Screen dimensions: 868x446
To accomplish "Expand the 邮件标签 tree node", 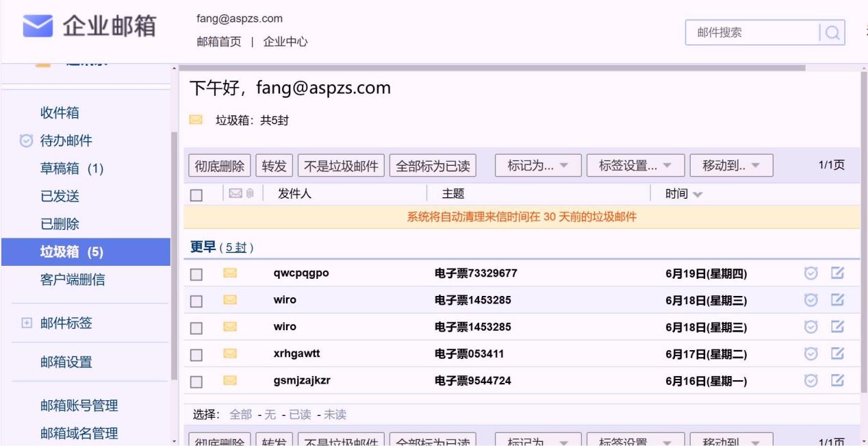I will click(x=27, y=323).
